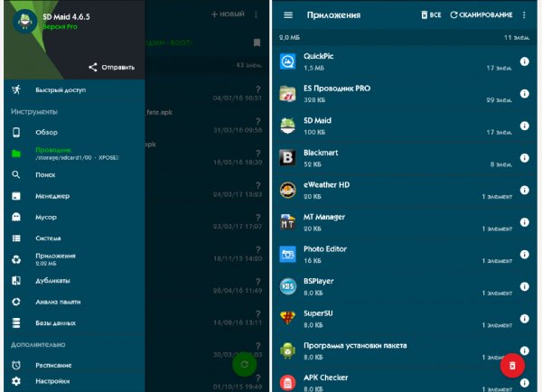Screen dimensions: 542x392
Task: Click the Photo Editor app icon
Action: 287,255
